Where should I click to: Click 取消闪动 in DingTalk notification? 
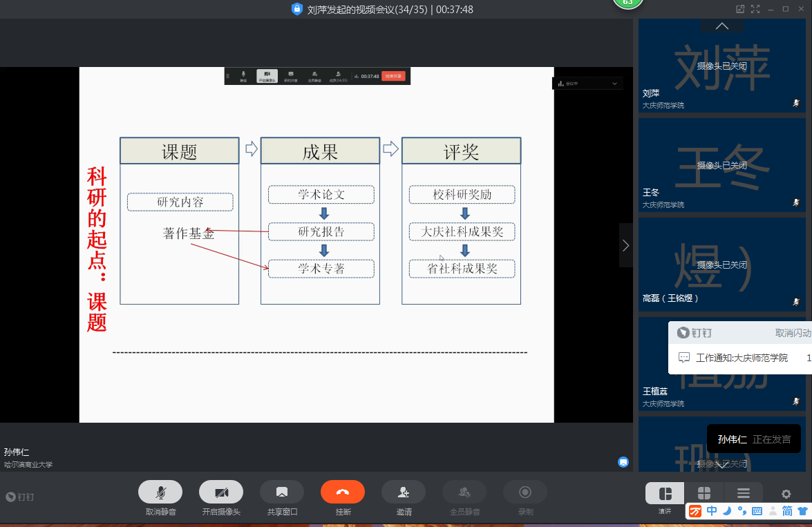[793, 333]
